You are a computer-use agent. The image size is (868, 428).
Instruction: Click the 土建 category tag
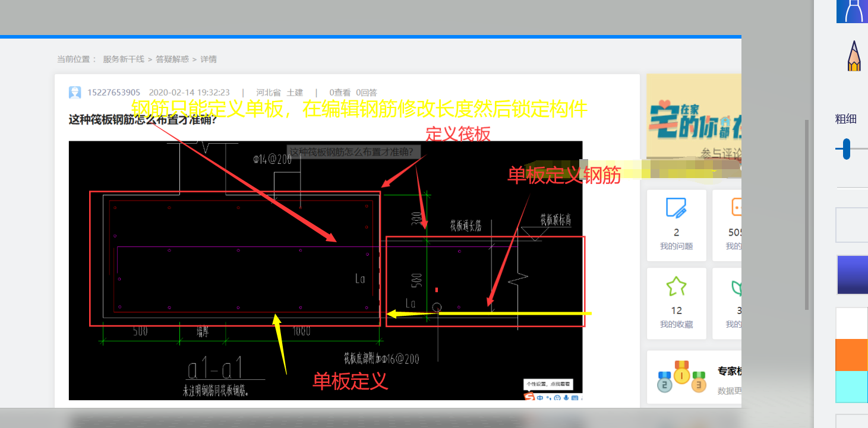[x=295, y=93]
